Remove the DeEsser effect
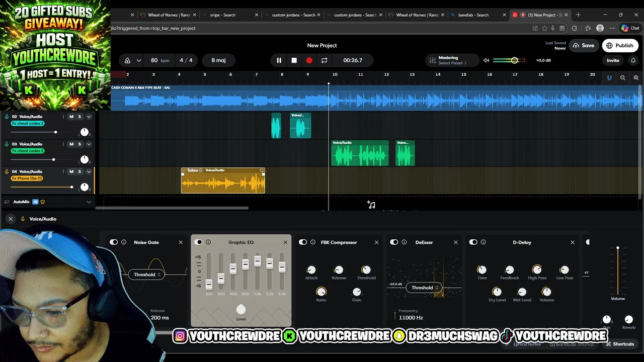This screenshot has height=362, width=644. pos(456,242)
